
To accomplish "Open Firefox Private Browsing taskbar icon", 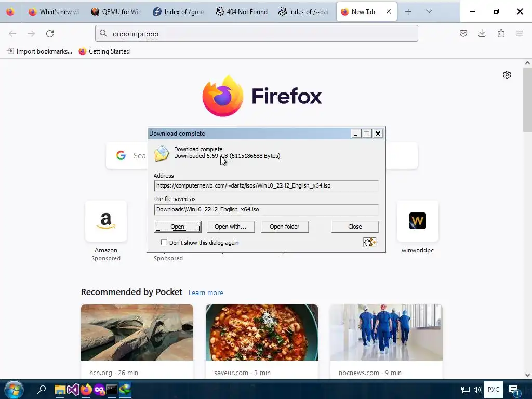I will point(99,390).
